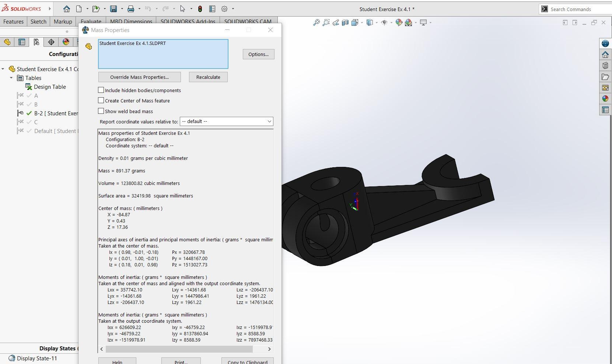Click the horizontal scrollbar in results box

pyautogui.click(x=179, y=349)
